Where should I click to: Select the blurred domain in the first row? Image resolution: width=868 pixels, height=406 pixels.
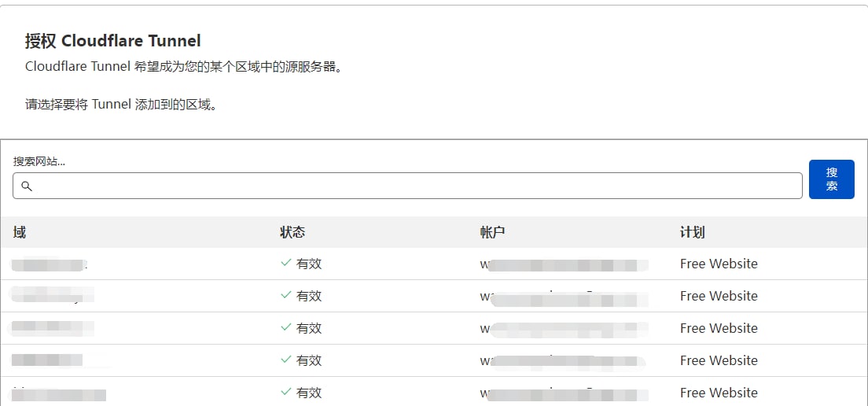click(x=49, y=264)
